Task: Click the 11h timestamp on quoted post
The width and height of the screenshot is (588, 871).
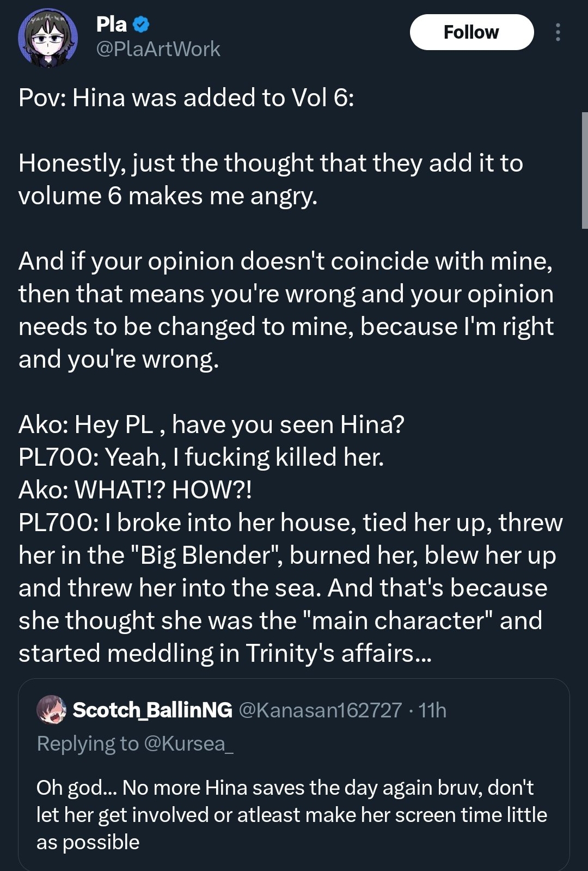Action: click(x=432, y=710)
